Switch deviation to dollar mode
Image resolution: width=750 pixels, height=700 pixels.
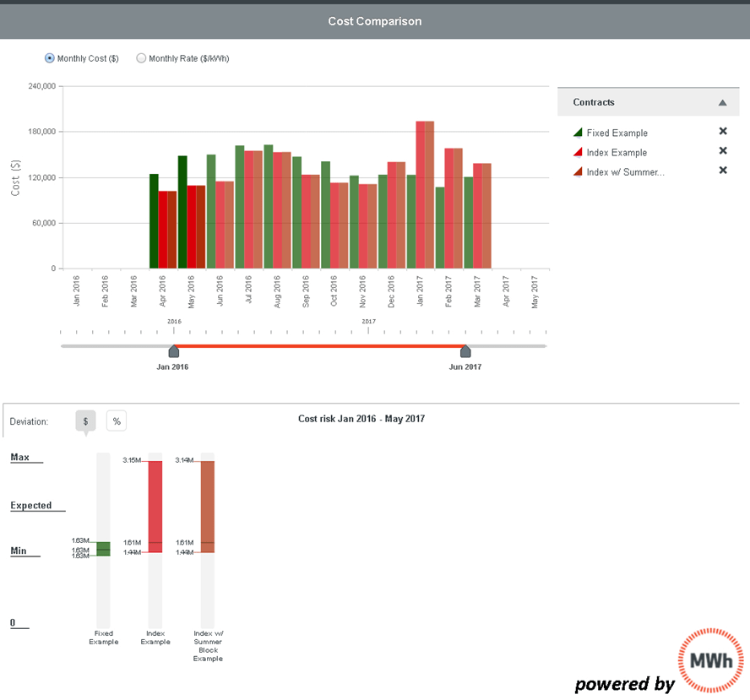pyautogui.click(x=85, y=421)
